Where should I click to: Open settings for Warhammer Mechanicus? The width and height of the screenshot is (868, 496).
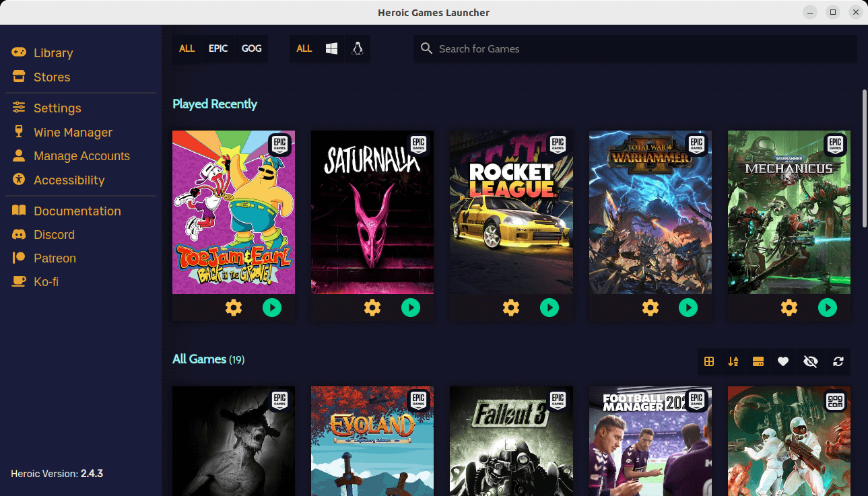[x=789, y=308]
